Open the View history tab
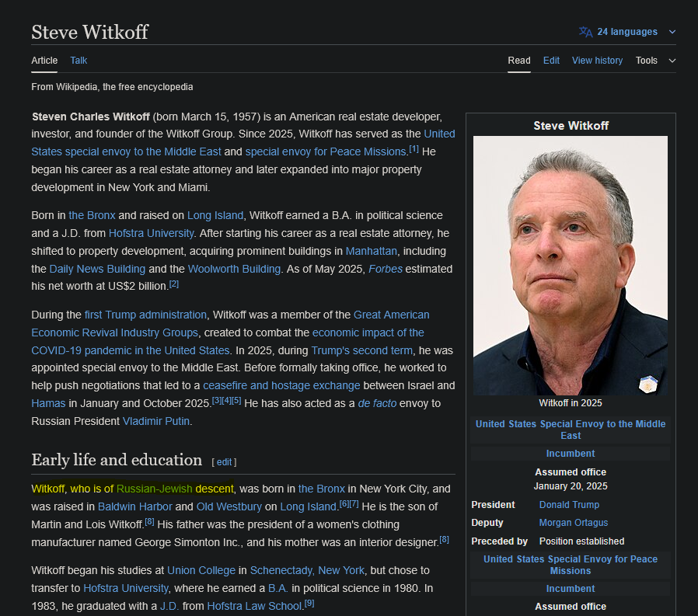 [x=597, y=61]
